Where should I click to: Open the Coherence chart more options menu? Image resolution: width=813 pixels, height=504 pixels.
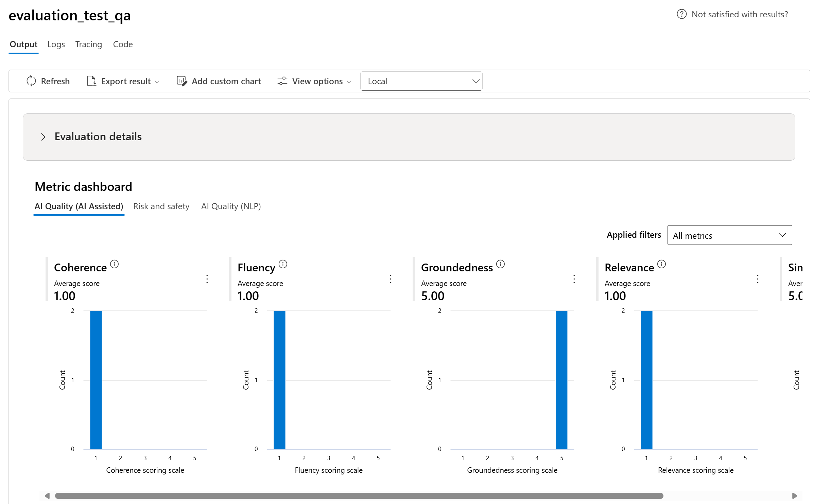207,279
